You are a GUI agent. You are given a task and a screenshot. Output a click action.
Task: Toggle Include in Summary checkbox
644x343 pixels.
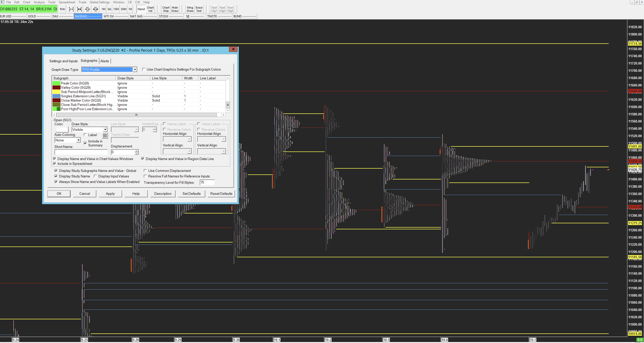click(85, 143)
